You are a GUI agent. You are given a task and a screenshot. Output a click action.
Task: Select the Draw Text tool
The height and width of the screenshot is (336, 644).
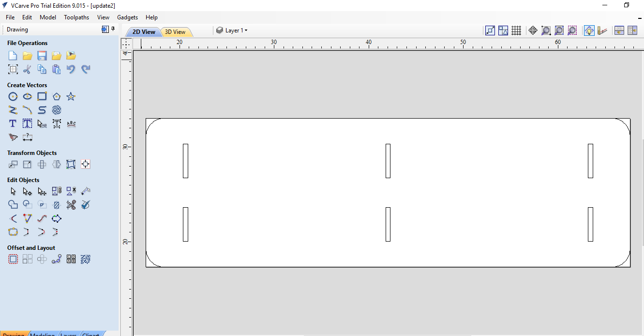(13, 123)
